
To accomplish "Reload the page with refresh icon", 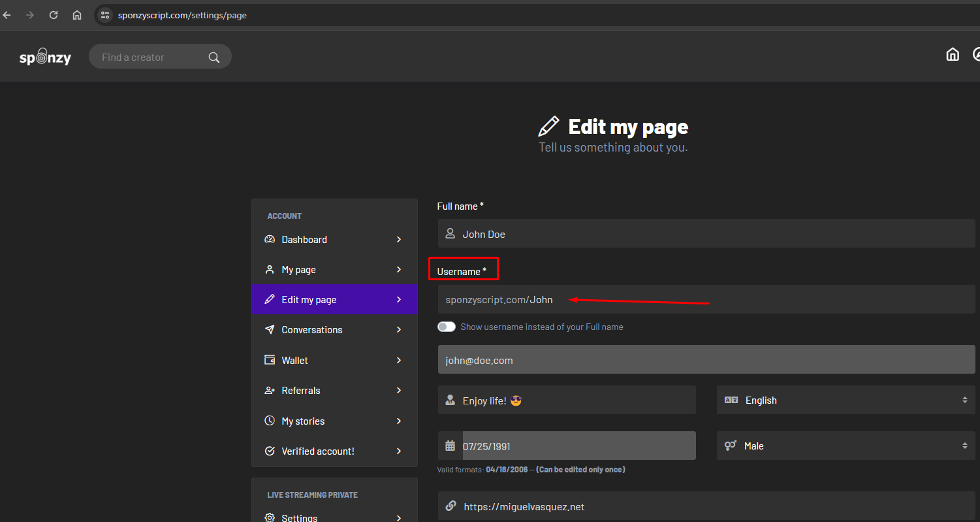I will click(54, 15).
